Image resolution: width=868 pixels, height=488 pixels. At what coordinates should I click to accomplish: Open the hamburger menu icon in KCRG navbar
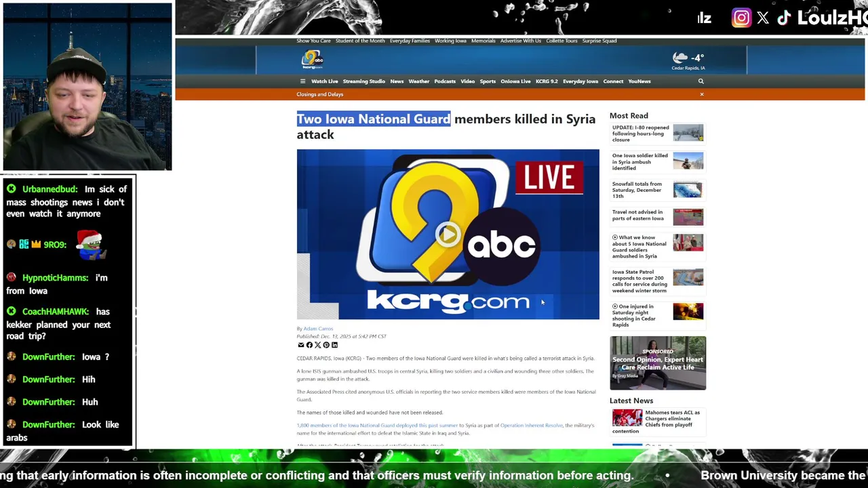click(302, 81)
